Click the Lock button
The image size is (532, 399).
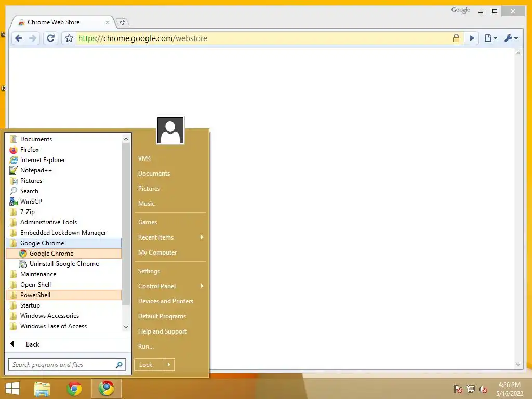(149, 365)
